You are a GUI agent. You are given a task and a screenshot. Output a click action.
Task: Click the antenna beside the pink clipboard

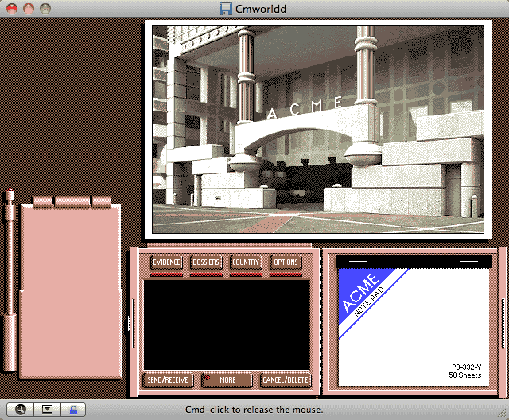[10, 279]
